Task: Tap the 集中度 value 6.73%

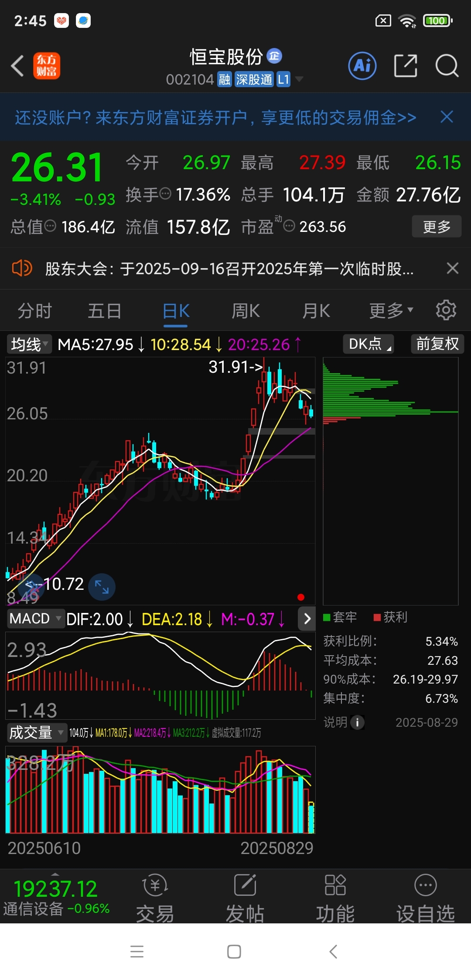Action: tap(441, 698)
